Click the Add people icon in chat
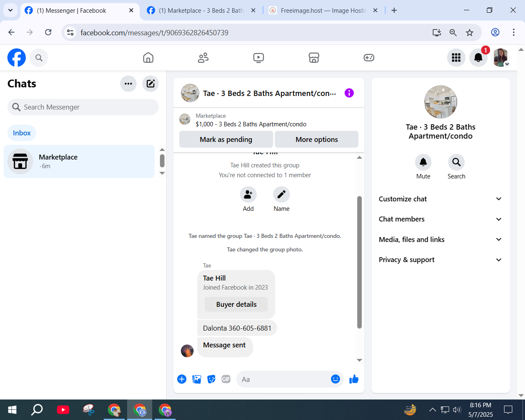This screenshot has width=525, height=420. (248, 194)
